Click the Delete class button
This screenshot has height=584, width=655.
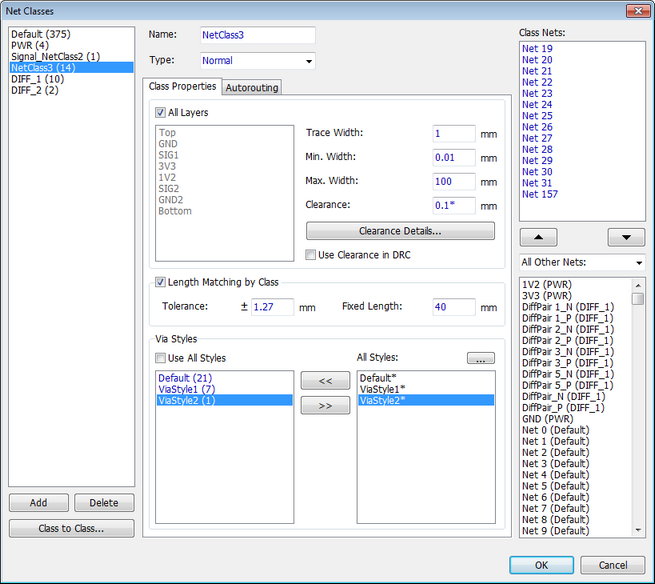104,503
